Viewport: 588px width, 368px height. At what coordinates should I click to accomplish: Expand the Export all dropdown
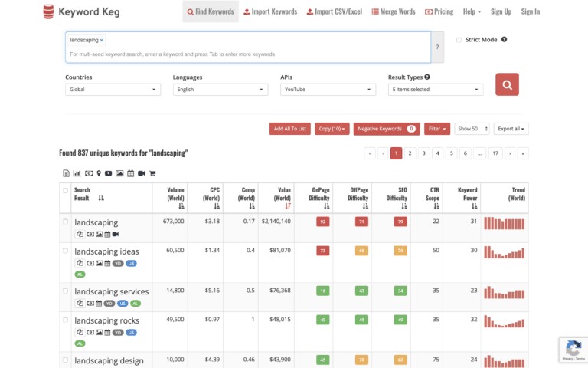click(511, 129)
